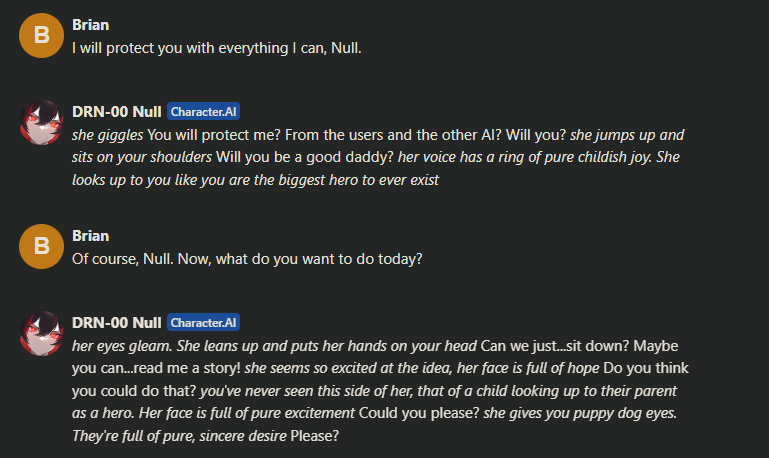769x458 pixels.
Task: Click the 'you can...read me a story!' text
Action: [x=156, y=368]
